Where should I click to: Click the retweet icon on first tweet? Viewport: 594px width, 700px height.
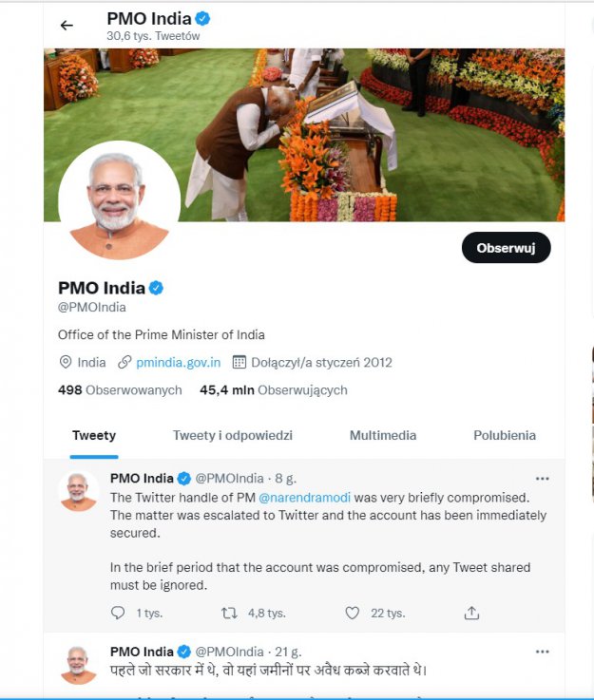pyautogui.click(x=229, y=614)
